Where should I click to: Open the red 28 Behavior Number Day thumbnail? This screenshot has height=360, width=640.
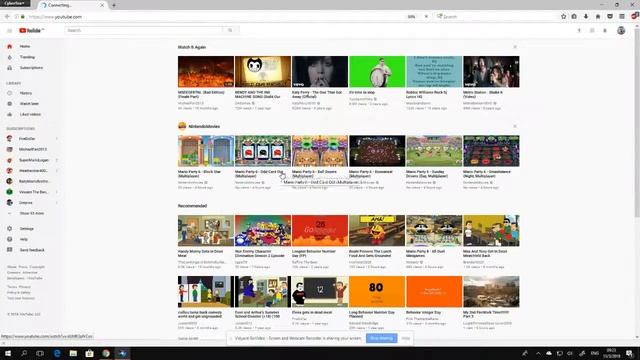pyautogui.click(x=320, y=231)
